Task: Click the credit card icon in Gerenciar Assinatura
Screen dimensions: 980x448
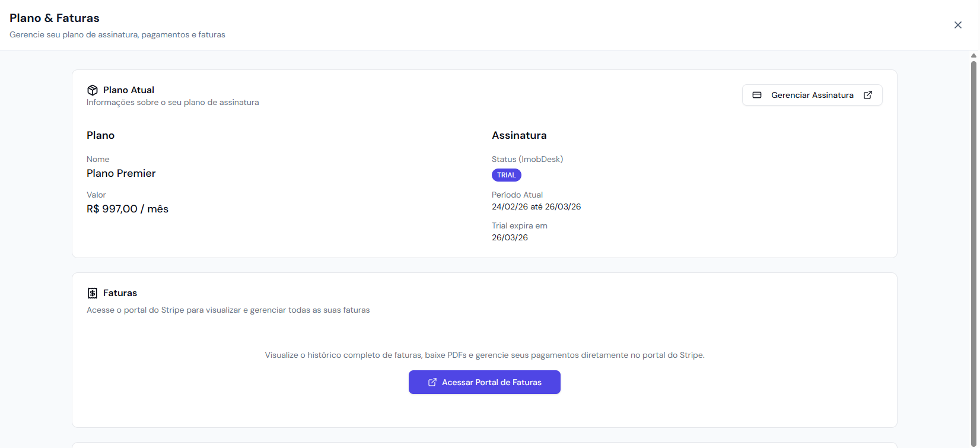Action: click(757, 95)
